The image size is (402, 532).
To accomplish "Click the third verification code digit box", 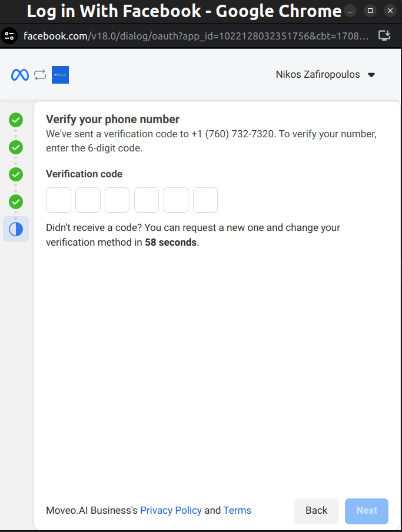I will pyautogui.click(x=117, y=200).
